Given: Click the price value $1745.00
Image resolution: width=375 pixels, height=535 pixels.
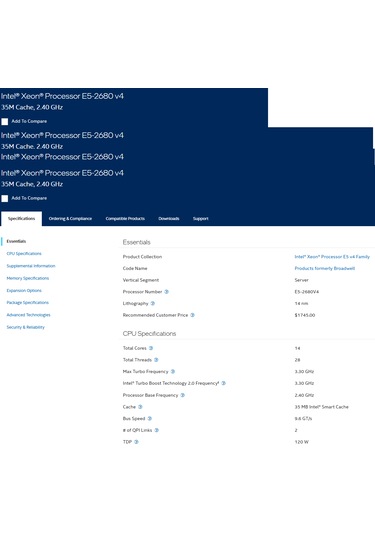Looking at the screenshot, I should coord(305,315).
